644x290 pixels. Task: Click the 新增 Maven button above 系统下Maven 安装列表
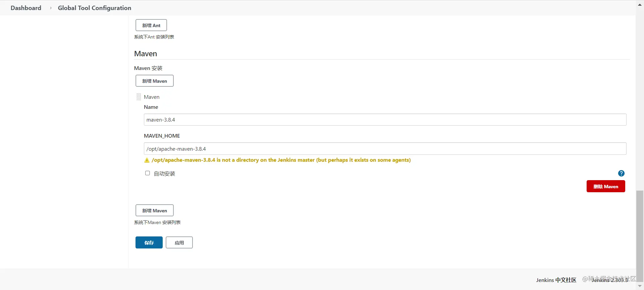(154, 210)
